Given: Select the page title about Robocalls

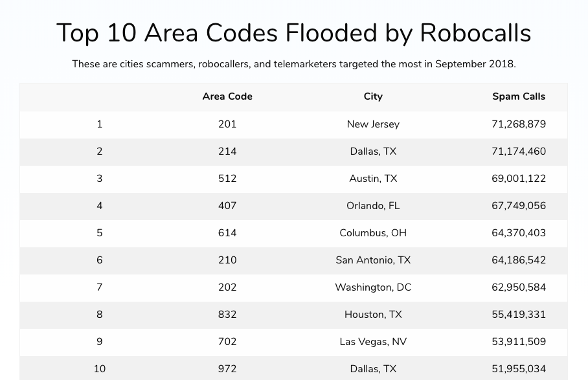Looking at the screenshot, I should (293, 33).
